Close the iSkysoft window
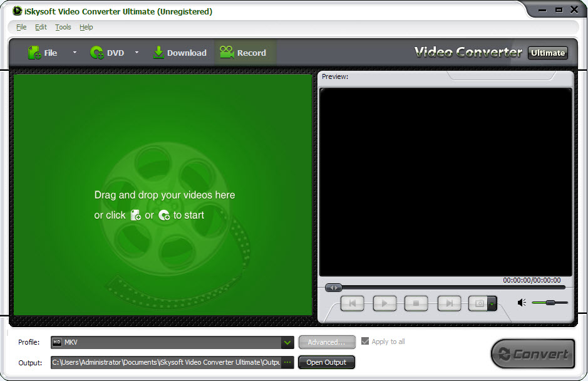 coord(574,10)
